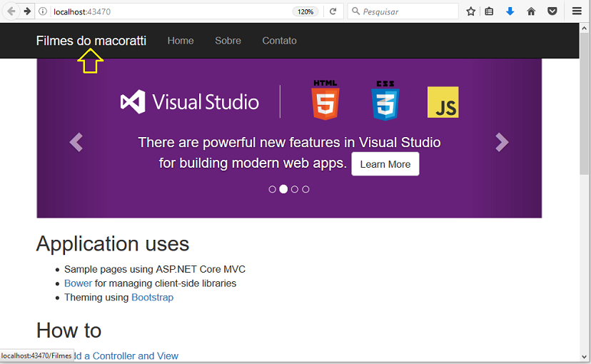Show bookmarks list icon
591x364 pixels.
[489, 11]
